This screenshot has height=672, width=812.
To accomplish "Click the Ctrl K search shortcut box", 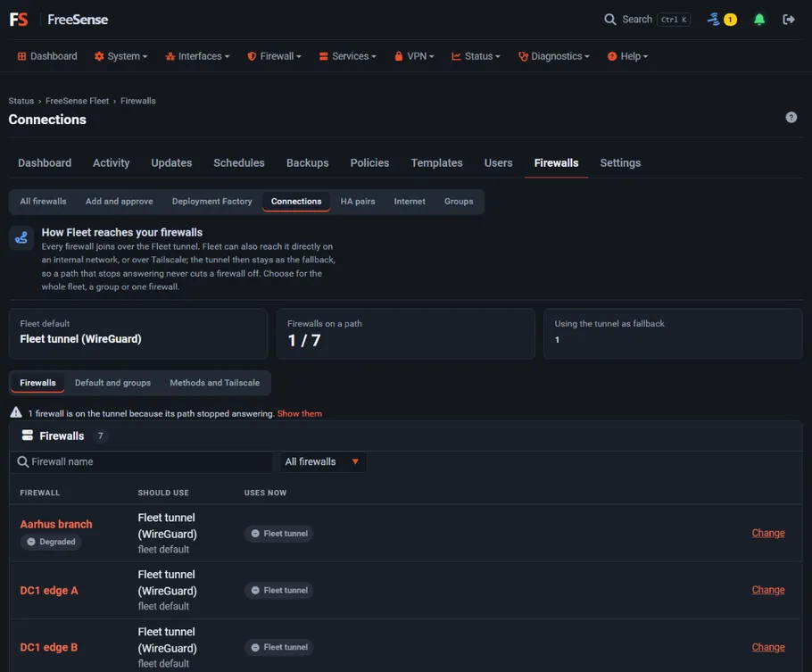I will tap(674, 20).
